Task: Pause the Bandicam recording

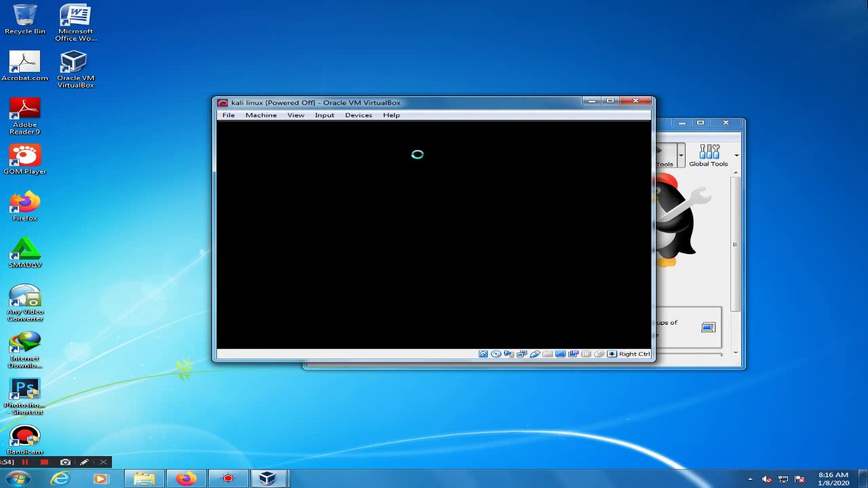Action: click(25, 462)
